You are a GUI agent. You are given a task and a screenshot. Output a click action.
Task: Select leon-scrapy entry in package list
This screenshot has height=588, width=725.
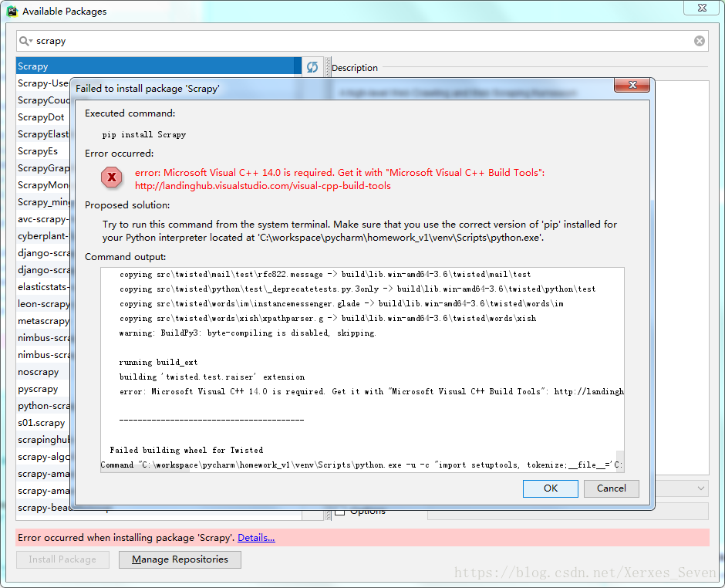43,304
